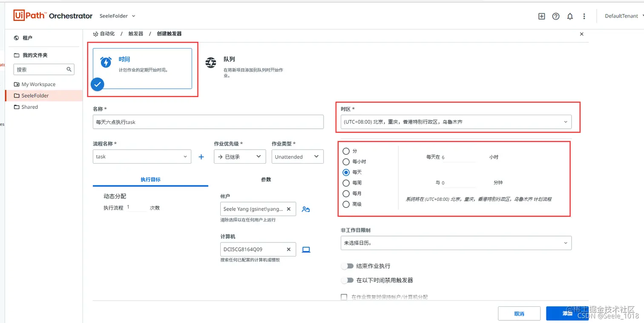The width and height of the screenshot is (644, 323).
Task: Open the DefaultTenant menu
Action: (x=622, y=16)
